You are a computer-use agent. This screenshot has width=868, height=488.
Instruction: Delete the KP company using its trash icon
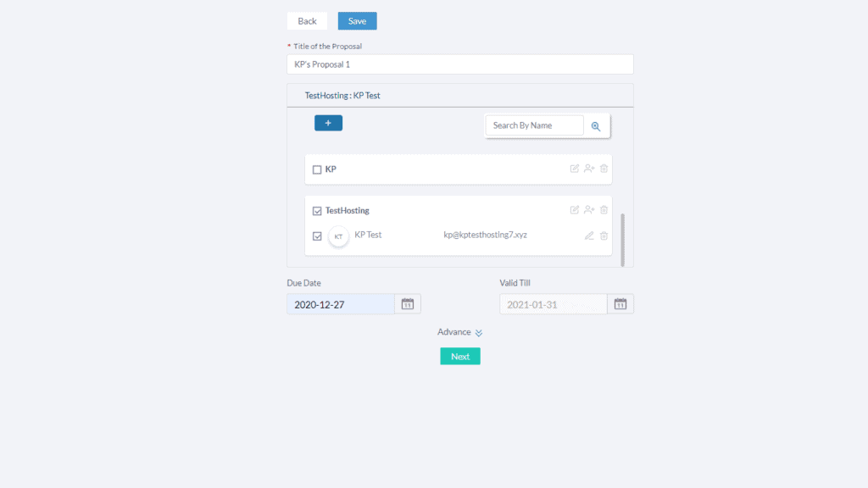604,169
